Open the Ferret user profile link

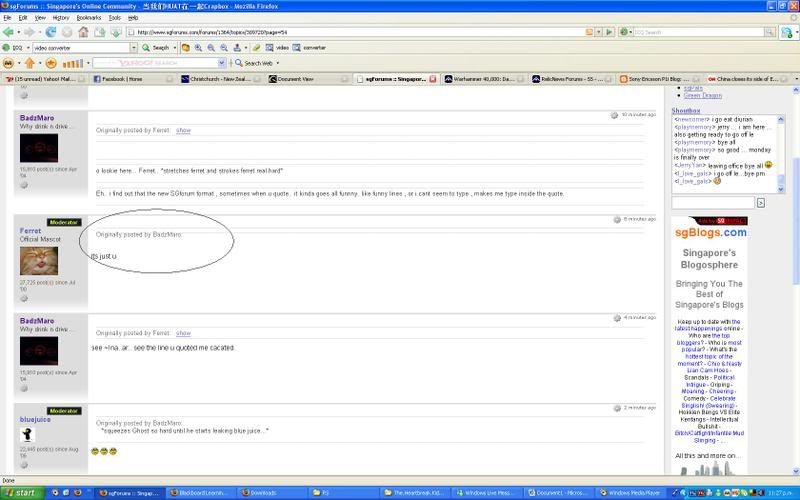click(x=30, y=230)
